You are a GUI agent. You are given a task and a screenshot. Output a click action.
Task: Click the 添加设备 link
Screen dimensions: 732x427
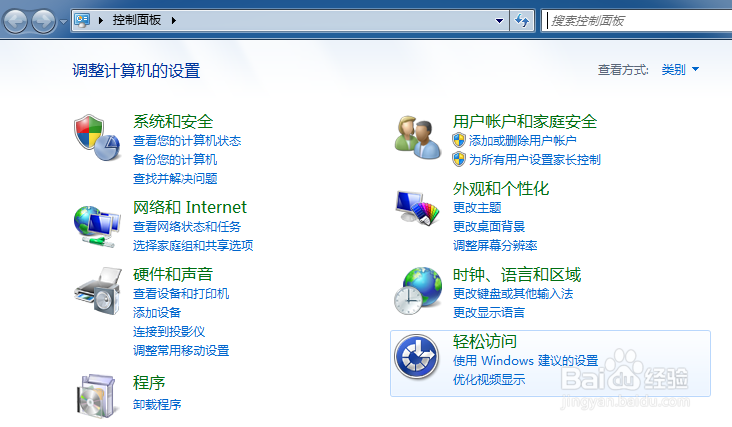[x=156, y=313]
